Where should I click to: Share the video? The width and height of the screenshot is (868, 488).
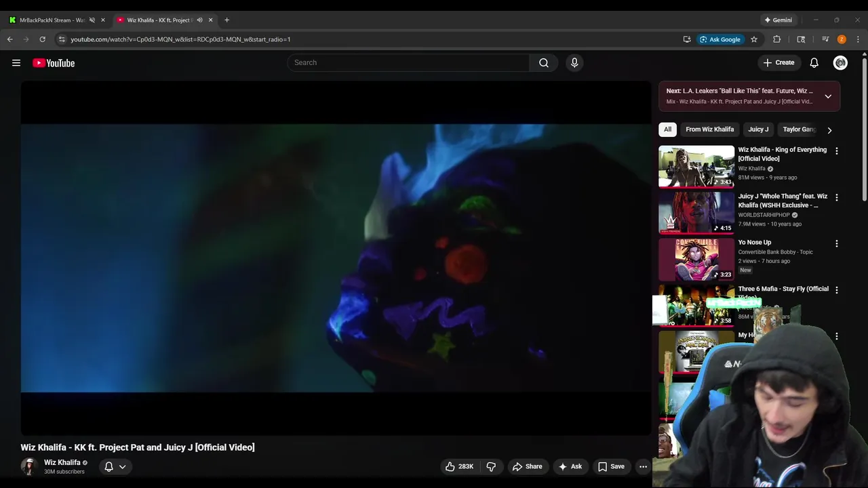tap(527, 466)
